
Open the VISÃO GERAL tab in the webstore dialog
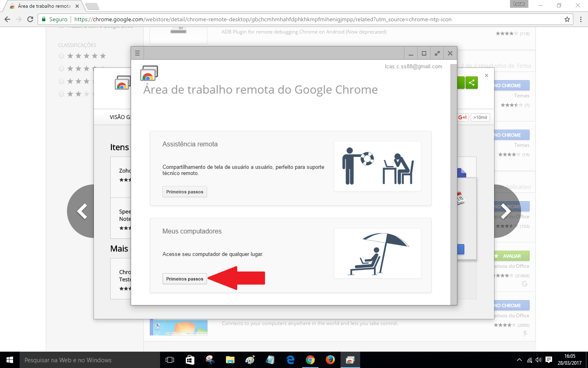pos(120,117)
